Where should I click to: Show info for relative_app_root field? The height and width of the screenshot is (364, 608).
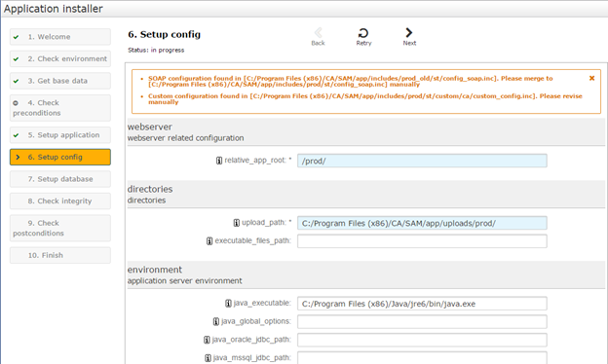click(219, 161)
